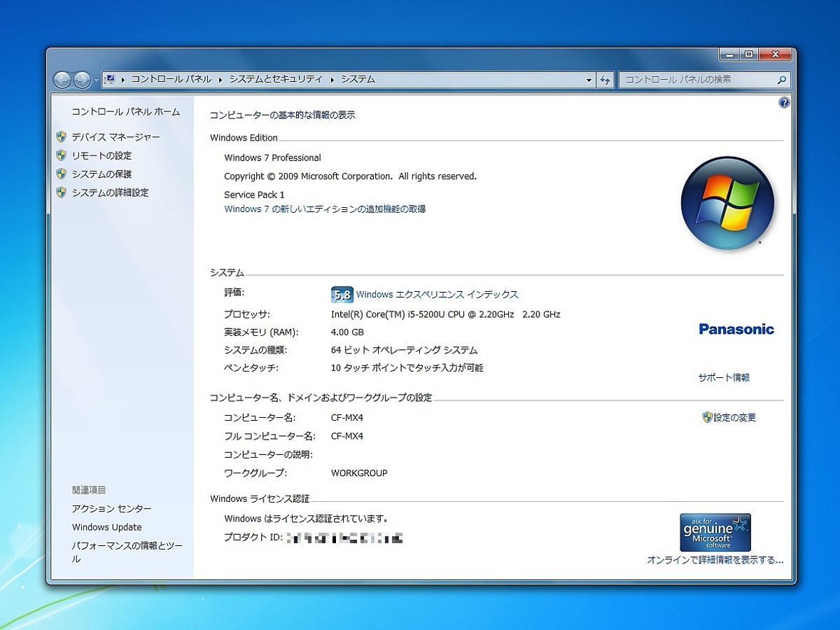Click the Forward navigation arrow button

pos(81,80)
